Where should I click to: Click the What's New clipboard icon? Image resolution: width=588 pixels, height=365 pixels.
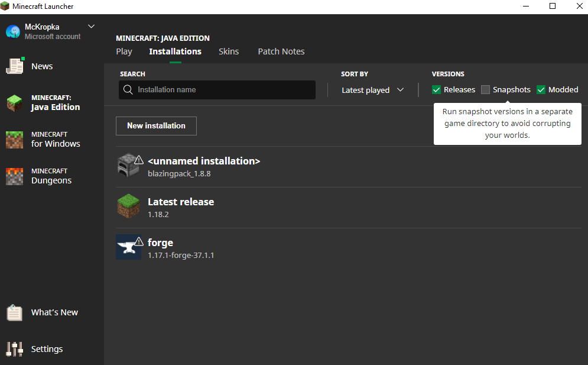tap(14, 312)
